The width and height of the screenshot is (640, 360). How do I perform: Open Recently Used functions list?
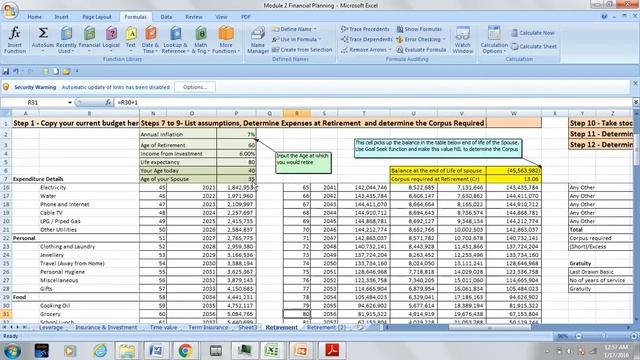(66, 39)
